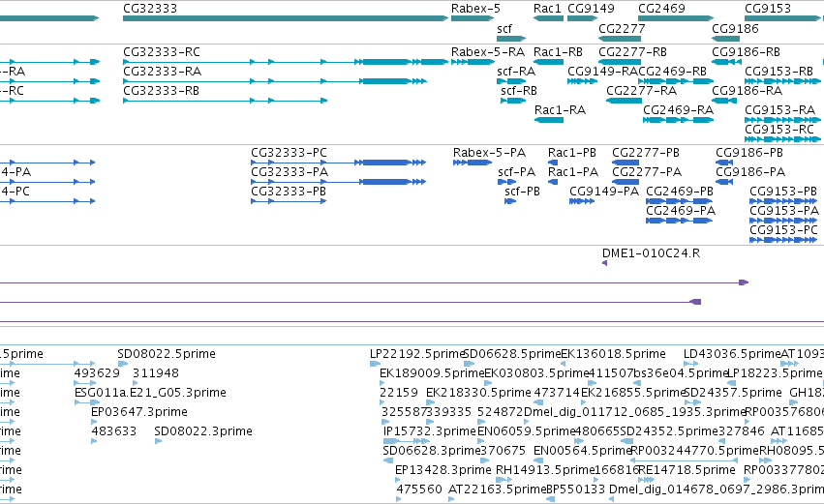Image resolution: width=824 pixels, height=504 pixels.
Task: Select the DME1-010C24.R feature
Action: [x=605, y=263]
